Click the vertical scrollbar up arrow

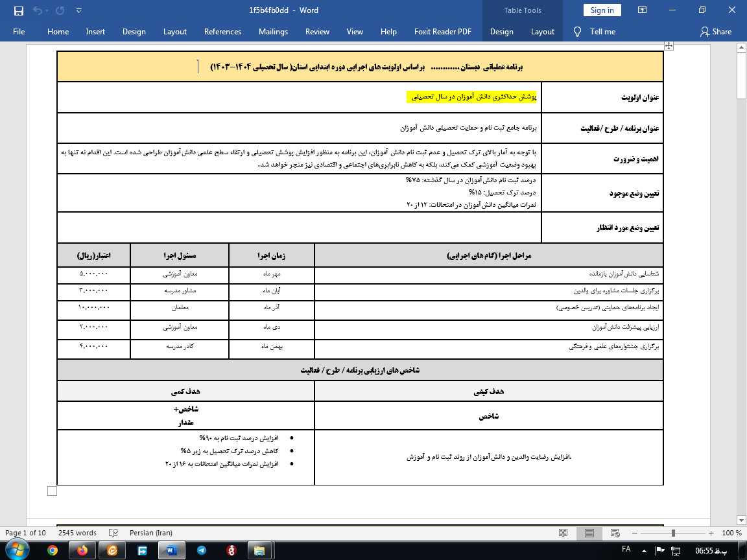[x=741, y=47]
